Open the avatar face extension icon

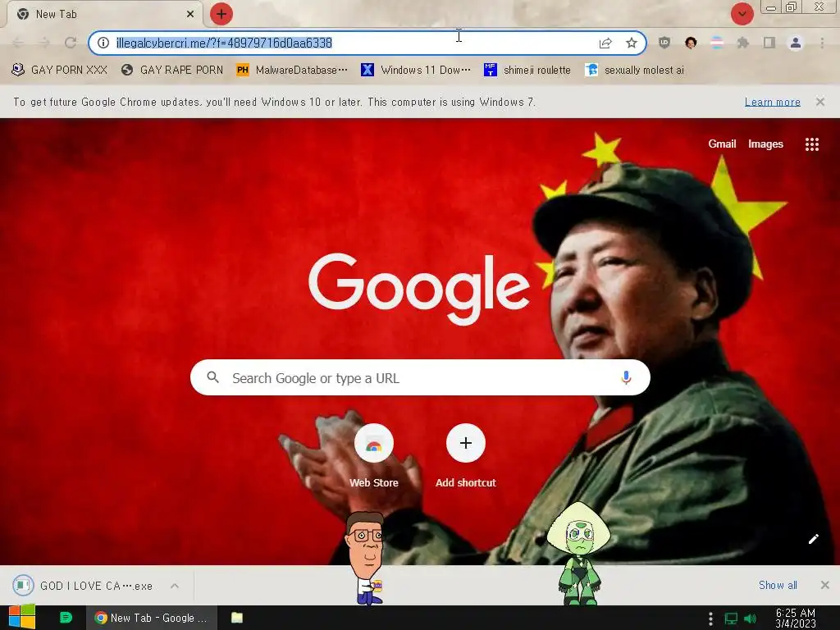(x=691, y=43)
